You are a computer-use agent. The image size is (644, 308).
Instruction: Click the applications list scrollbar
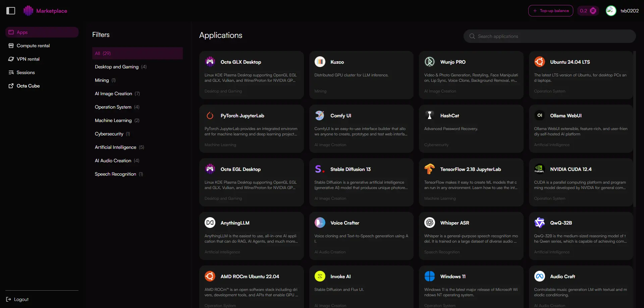pyautogui.click(x=634, y=129)
